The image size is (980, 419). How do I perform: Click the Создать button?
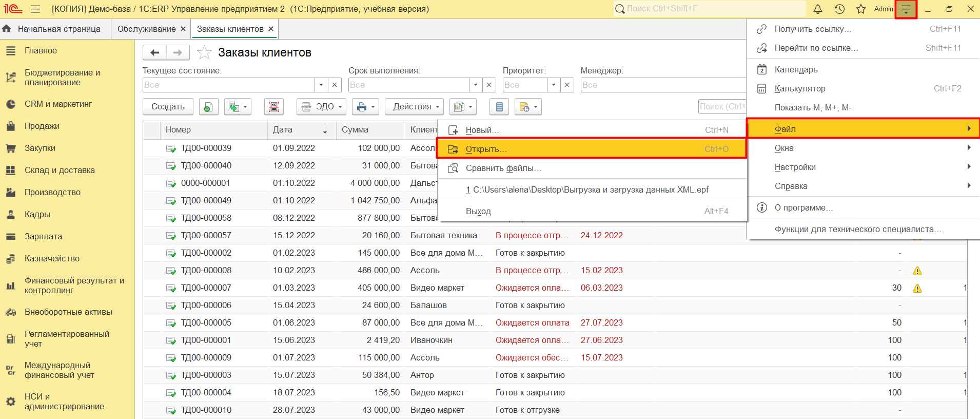[x=168, y=107]
